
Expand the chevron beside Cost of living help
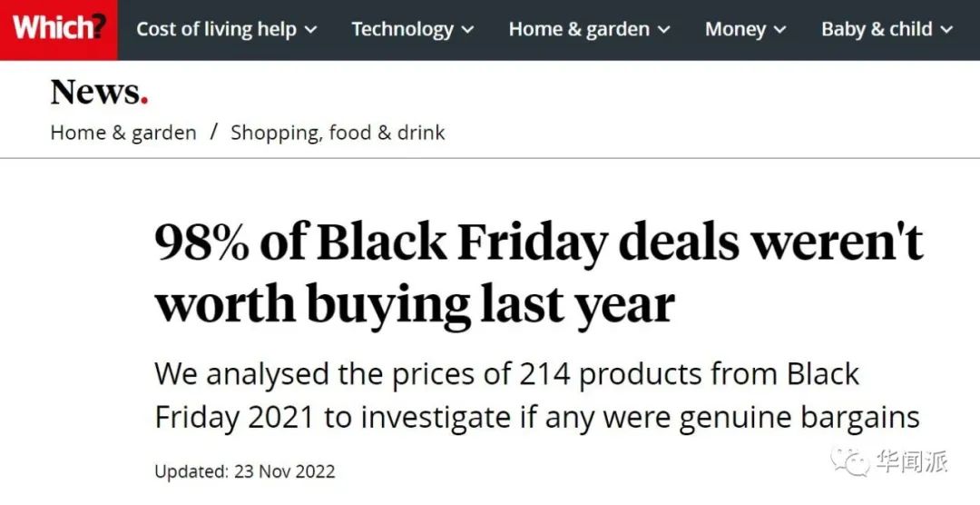310,30
